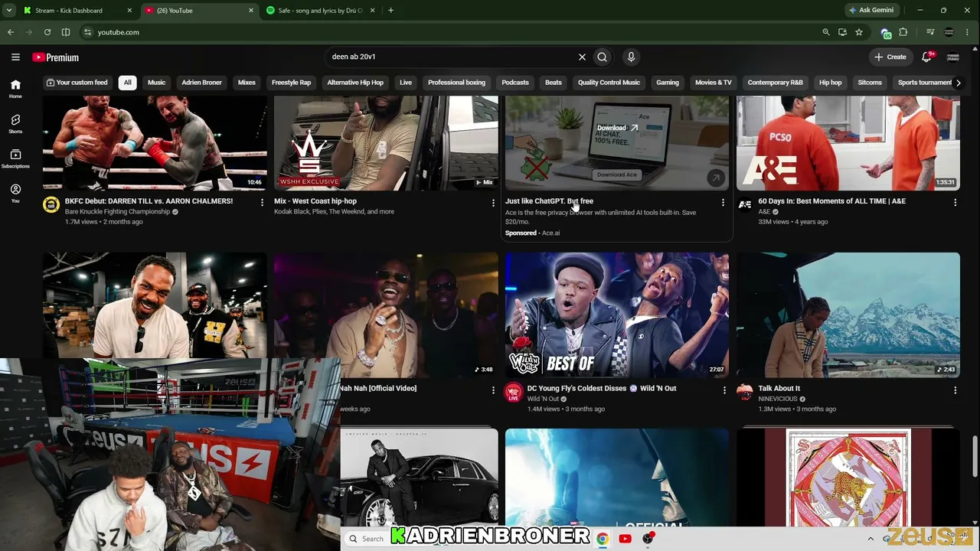Open the NINEVICIOUS channel avatar
Screen dimensions: 980x551
pos(745,392)
